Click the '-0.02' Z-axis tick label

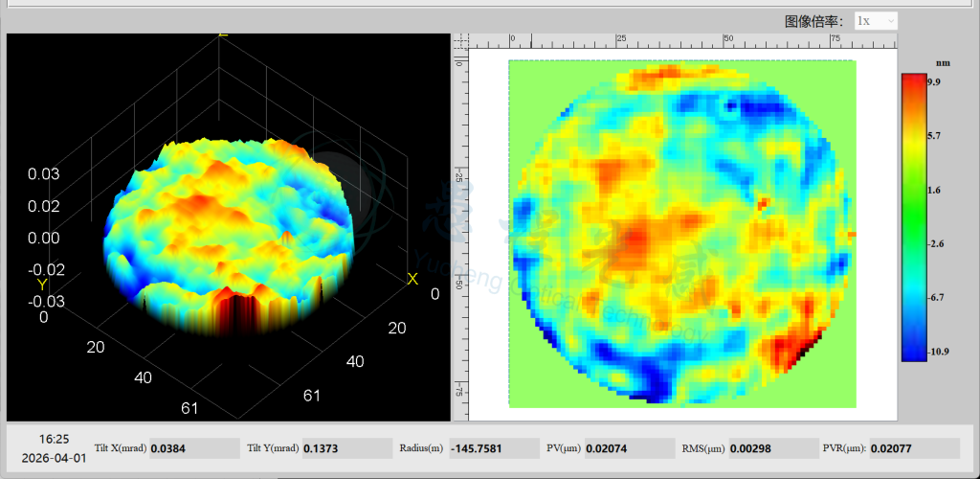[46, 269]
